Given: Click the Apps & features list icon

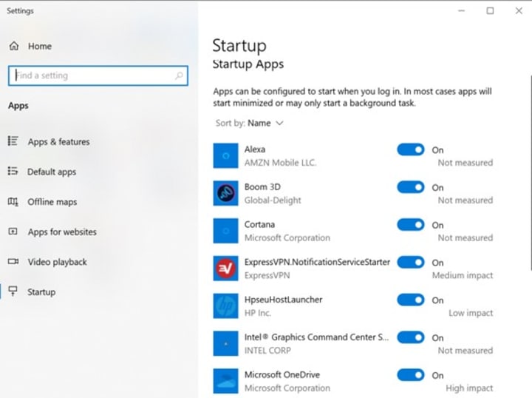Looking at the screenshot, I should [13, 141].
